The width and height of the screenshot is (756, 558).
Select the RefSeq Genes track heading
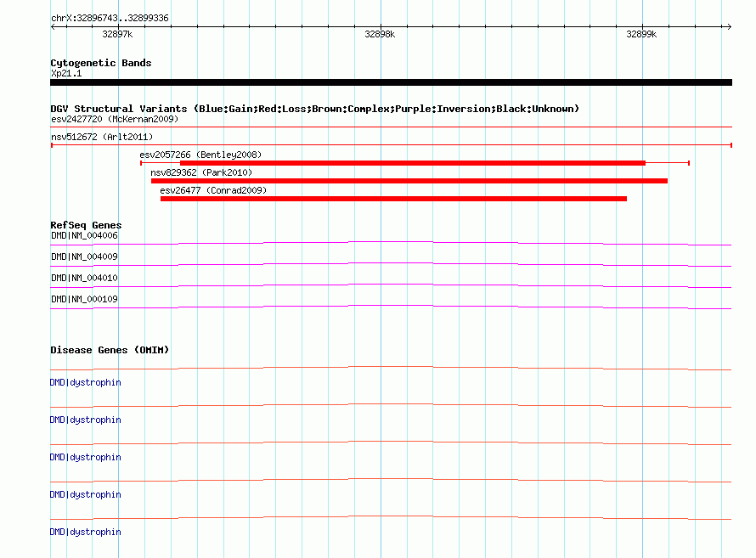click(x=86, y=225)
